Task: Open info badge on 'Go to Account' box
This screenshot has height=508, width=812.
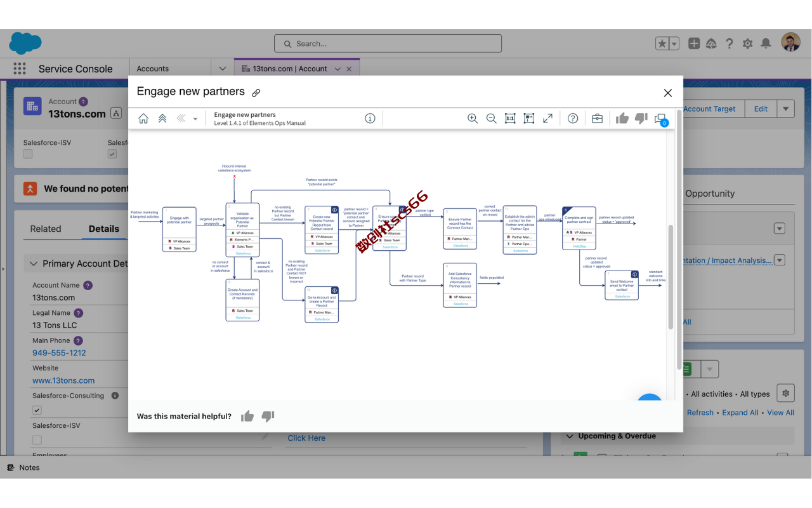Action: pyautogui.click(x=334, y=290)
